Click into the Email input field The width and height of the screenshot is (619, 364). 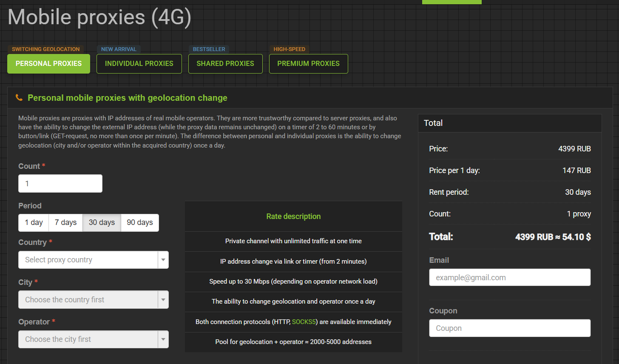click(x=510, y=277)
